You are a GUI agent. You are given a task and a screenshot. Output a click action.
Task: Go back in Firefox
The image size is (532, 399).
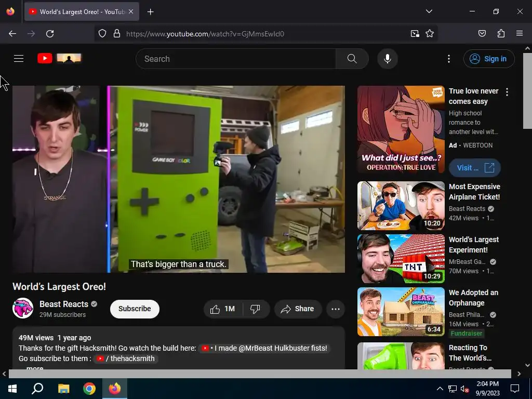click(x=12, y=34)
